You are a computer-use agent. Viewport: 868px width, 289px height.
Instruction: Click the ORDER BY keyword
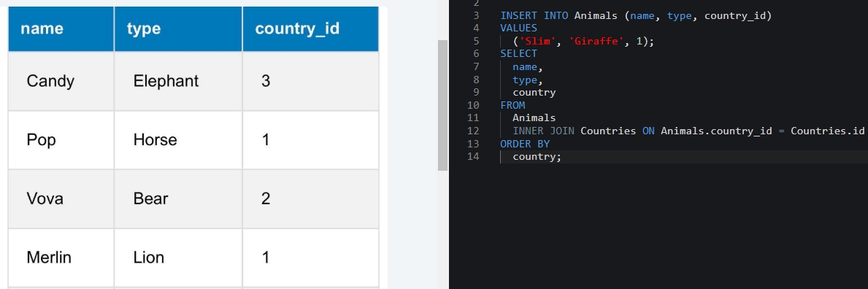[525, 144]
